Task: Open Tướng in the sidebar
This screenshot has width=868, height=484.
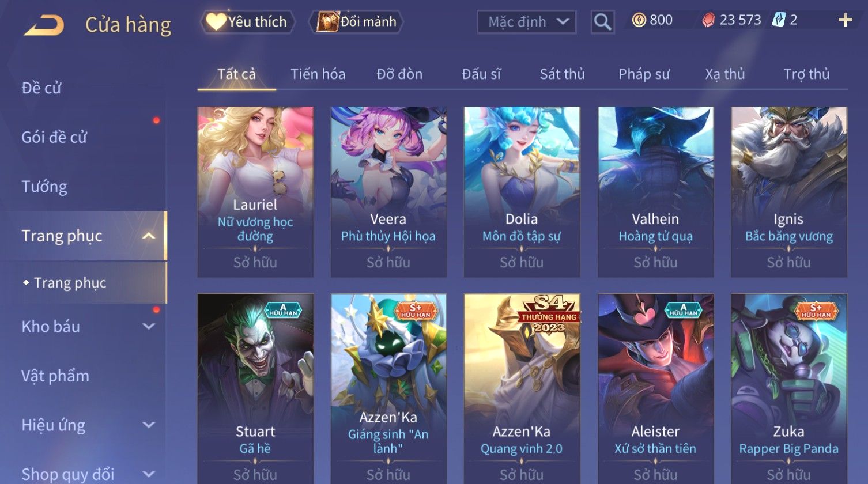Action: pos(44,187)
